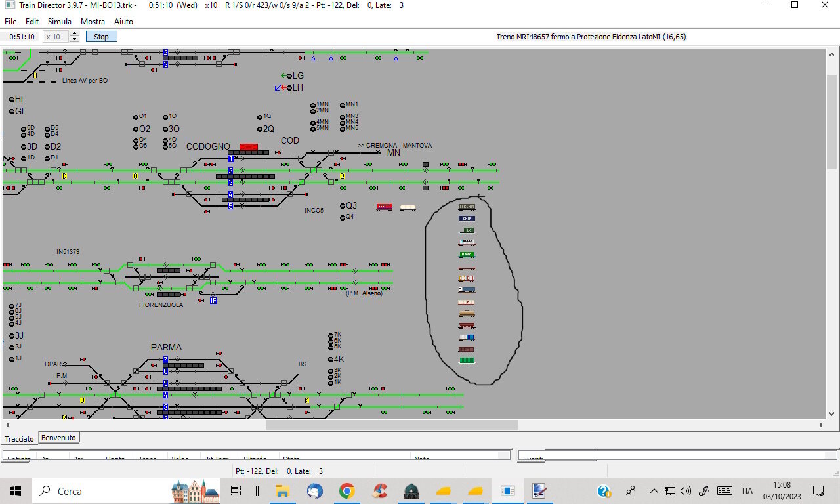Click the yellow K entry marker
Image resolution: width=840 pixels, height=504 pixels.
pos(306,400)
